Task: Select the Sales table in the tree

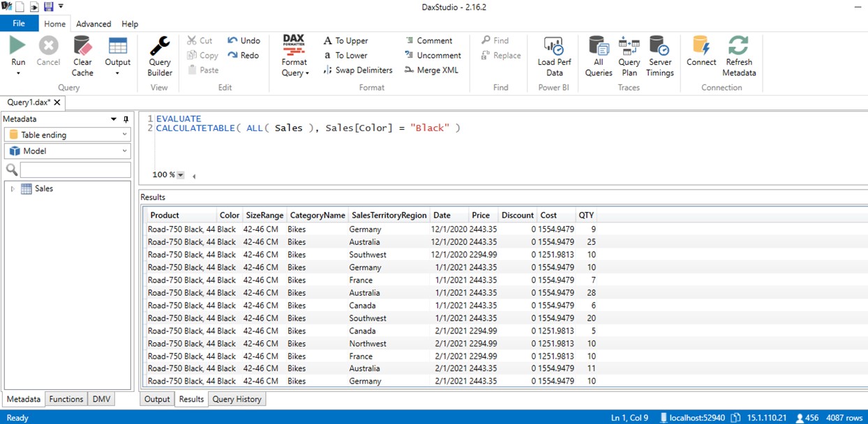Action: coord(44,189)
